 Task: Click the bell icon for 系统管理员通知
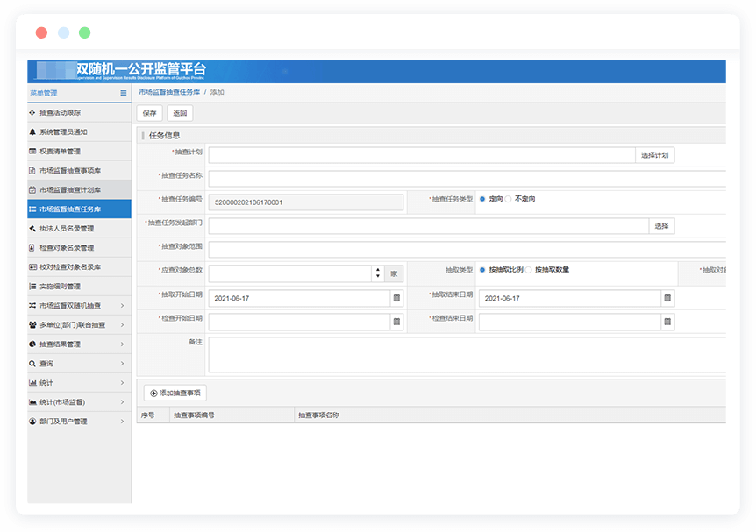[32, 132]
